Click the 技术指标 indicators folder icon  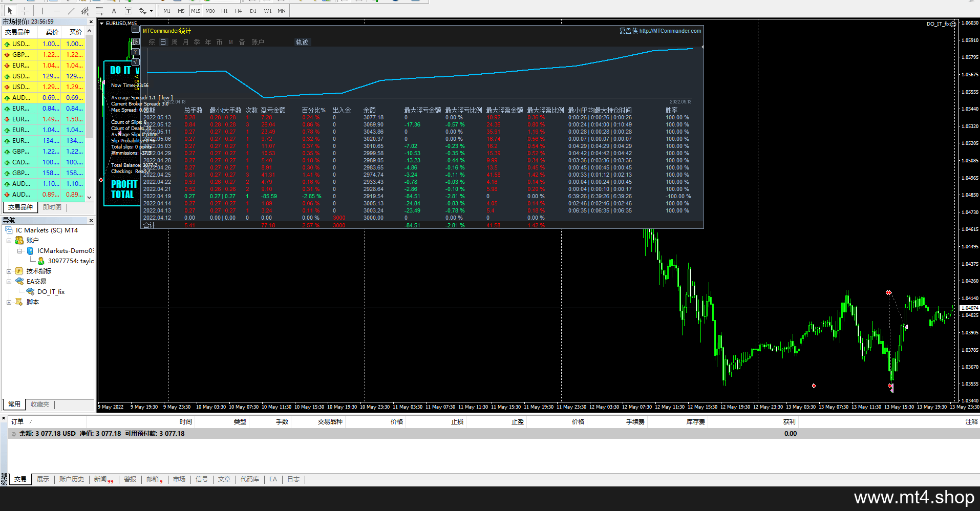tap(19, 271)
